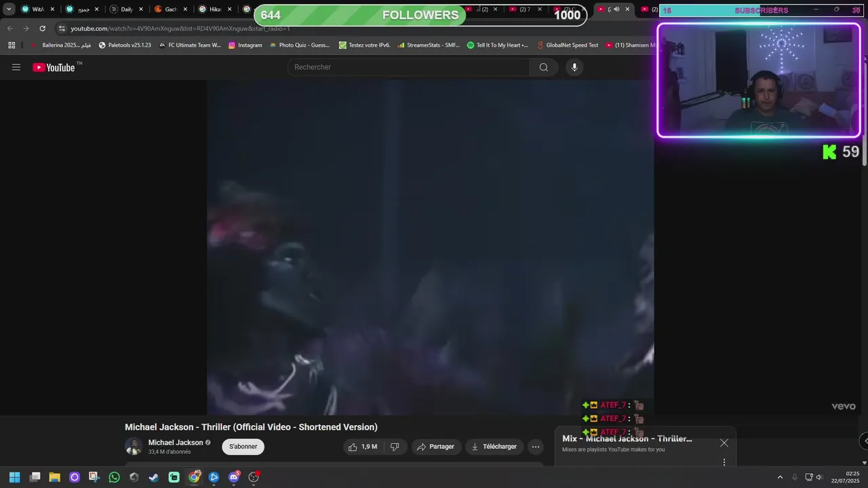The image size is (868, 488).
Task: Go to the YouTube home logo
Action: pyautogui.click(x=54, y=67)
